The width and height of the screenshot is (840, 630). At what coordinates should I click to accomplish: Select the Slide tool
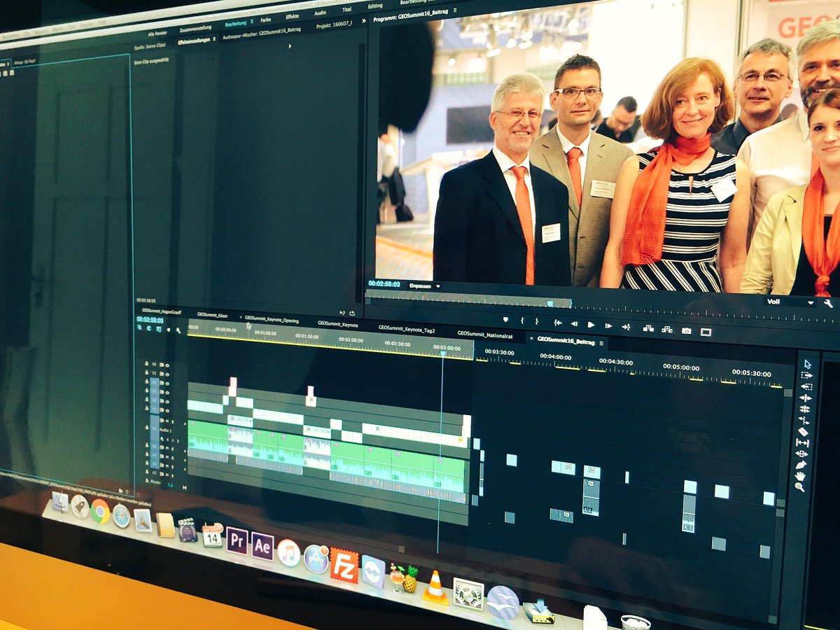[802, 454]
